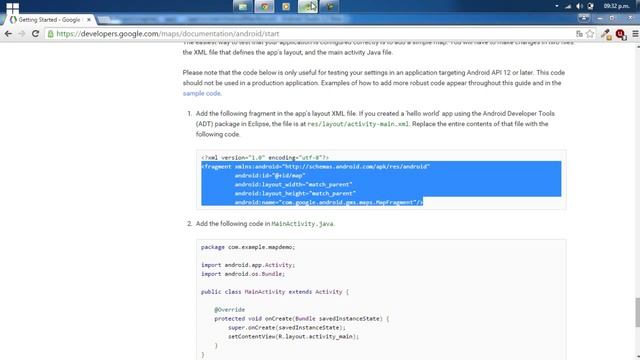
Task: Click the super.onCreate(savedInstanceState) line
Action: pos(287,328)
